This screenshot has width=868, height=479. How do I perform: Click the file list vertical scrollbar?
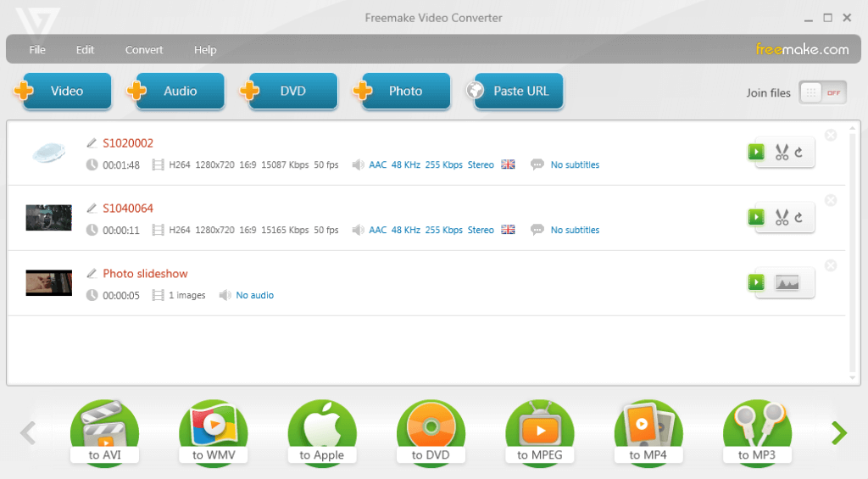click(853, 253)
